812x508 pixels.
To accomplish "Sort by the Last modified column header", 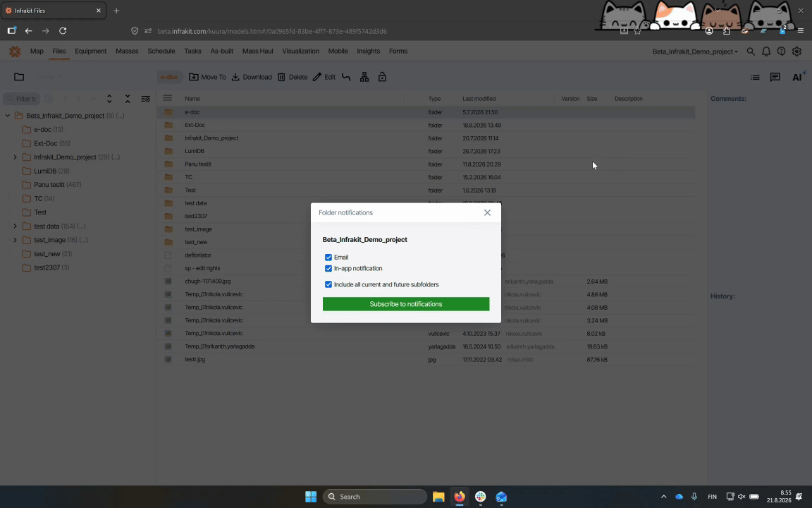I will tap(479, 99).
